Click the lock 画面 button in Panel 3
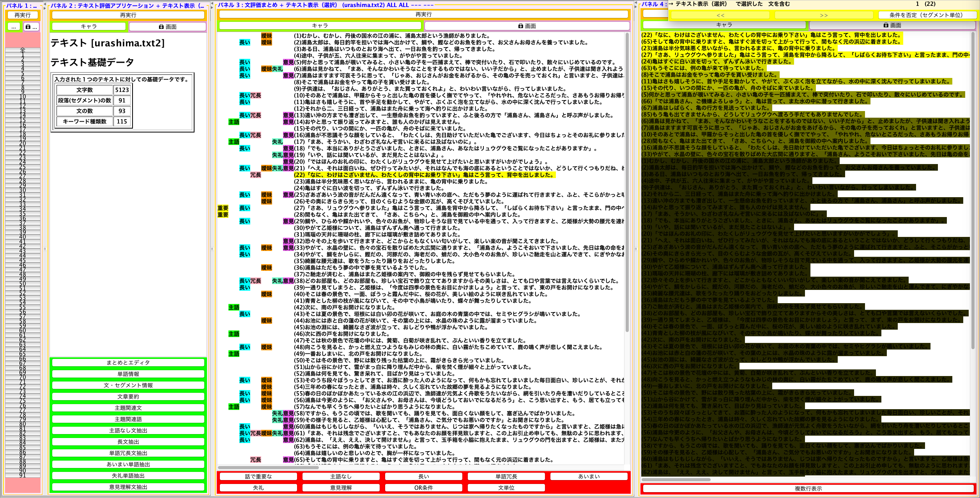 (527, 26)
